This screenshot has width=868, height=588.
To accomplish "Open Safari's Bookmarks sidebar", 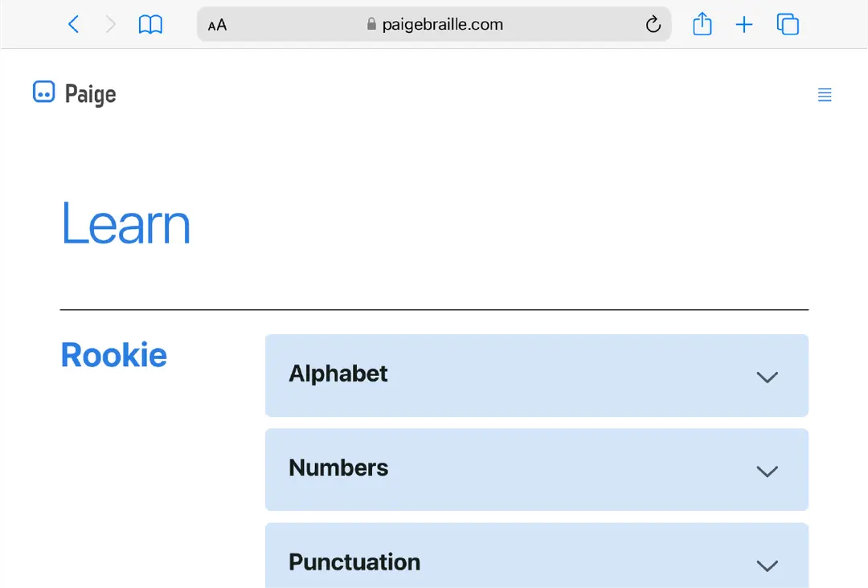I will [x=150, y=24].
